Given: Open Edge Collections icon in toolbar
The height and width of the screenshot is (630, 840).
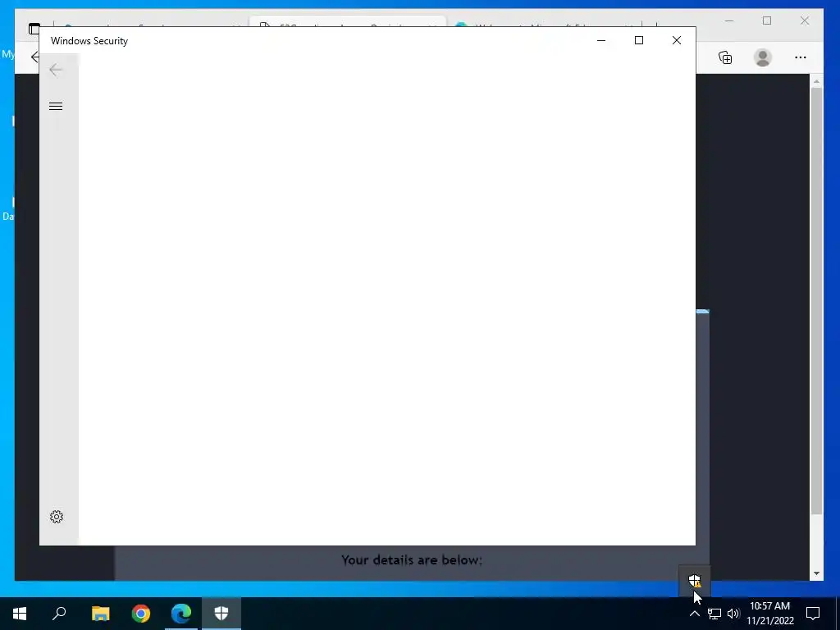Looking at the screenshot, I should coord(725,57).
